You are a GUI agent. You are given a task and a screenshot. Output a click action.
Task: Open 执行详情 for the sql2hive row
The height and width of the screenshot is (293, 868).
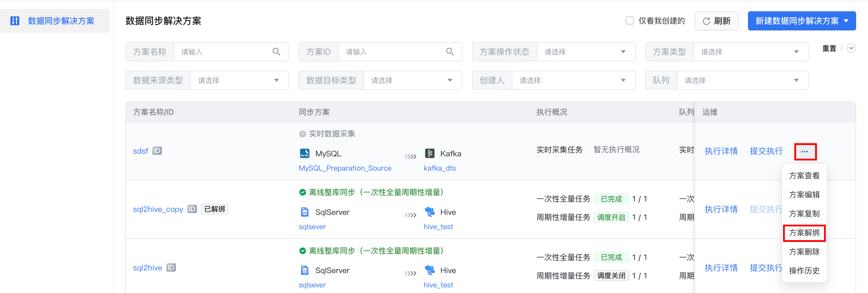pos(721,268)
